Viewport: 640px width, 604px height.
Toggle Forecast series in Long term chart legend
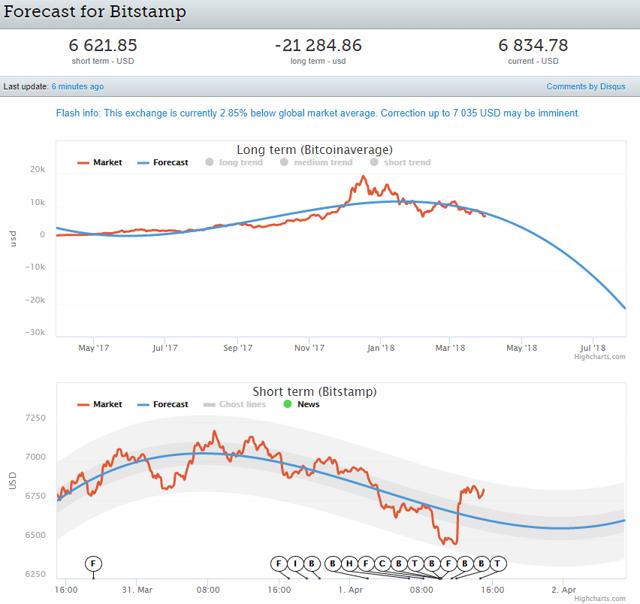coord(163,162)
